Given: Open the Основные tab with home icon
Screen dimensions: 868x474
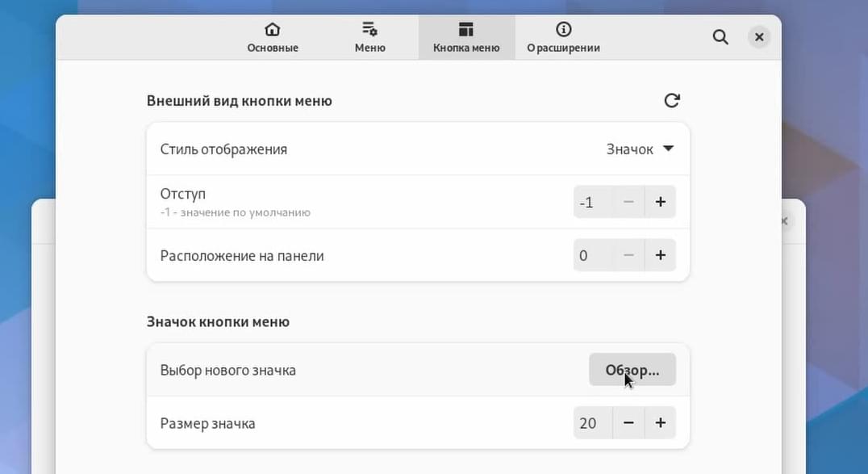Looking at the screenshot, I should point(273,38).
